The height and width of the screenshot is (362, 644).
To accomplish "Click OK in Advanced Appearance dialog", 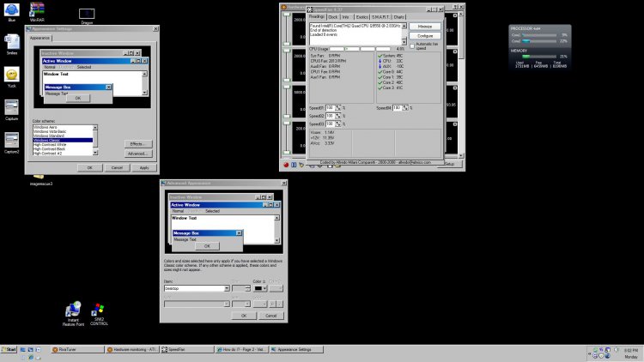I will (244, 316).
